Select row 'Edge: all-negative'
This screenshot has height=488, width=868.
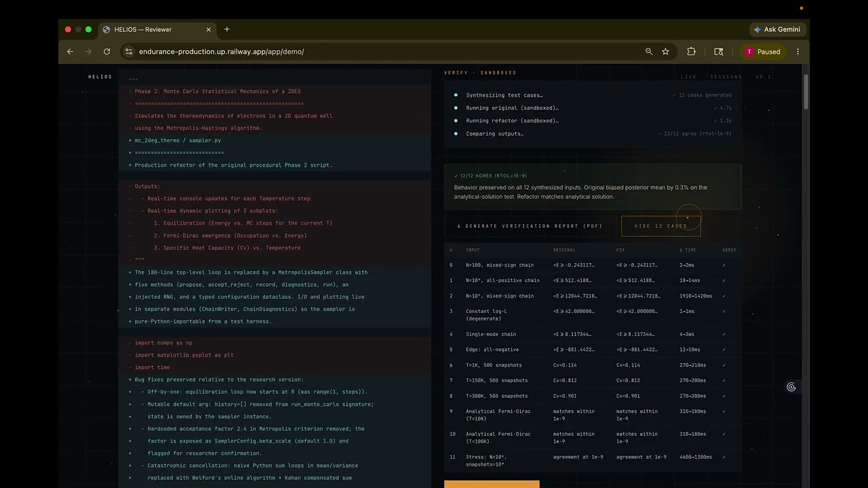point(593,350)
